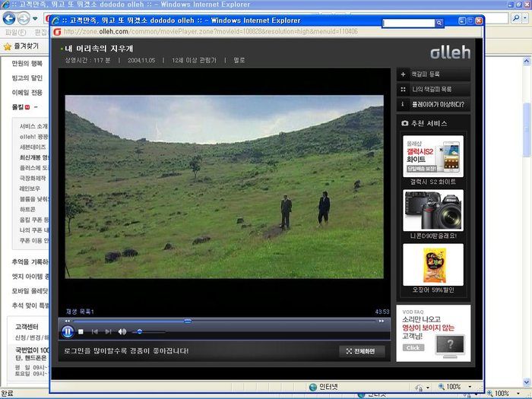532x399 pixels.
Task: Click the search magnifier button in the popup
Action: [439, 23]
